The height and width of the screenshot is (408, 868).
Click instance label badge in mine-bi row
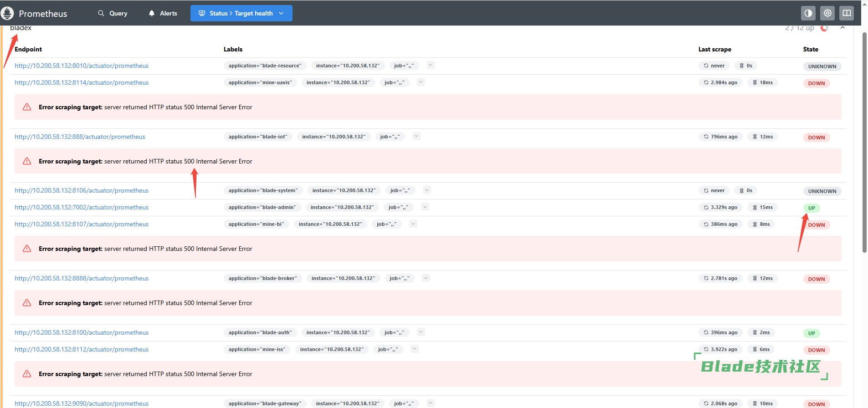point(330,224)
